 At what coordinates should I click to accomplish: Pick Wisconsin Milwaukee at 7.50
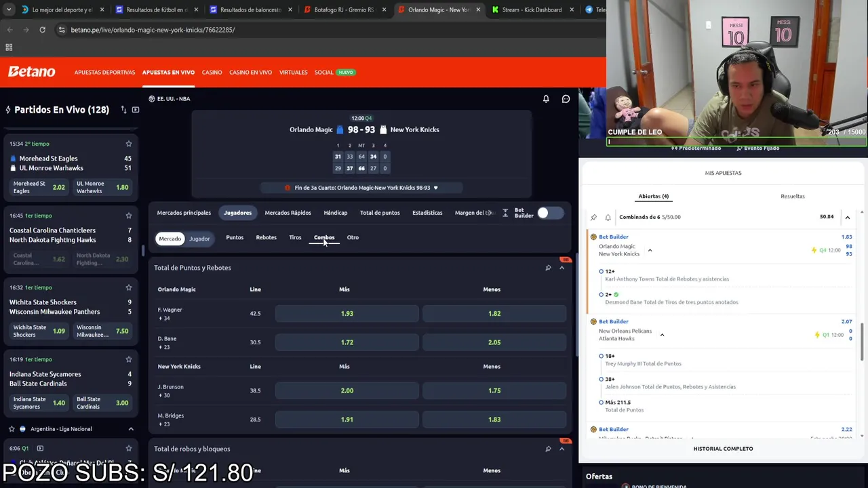tap(102, 331)
